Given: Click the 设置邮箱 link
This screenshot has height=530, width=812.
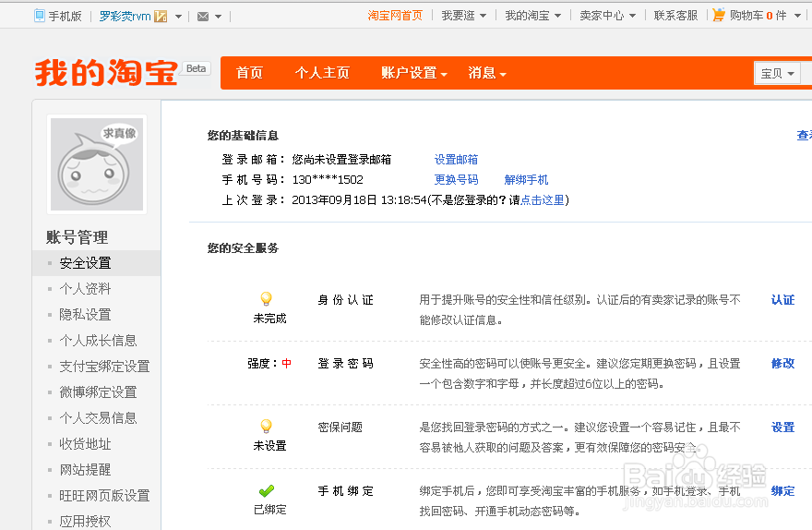Looking at the screenshot, I should (456, 160).
